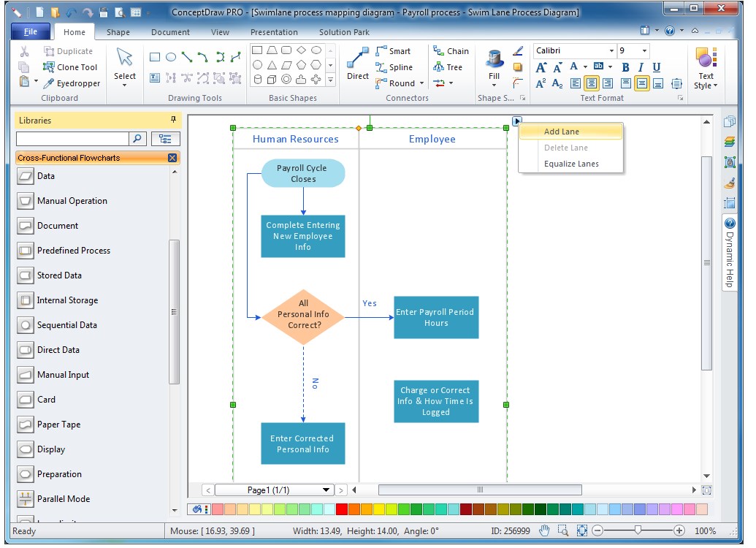
Task: Click the Grow Font icon
Action: tap(541, 67)
